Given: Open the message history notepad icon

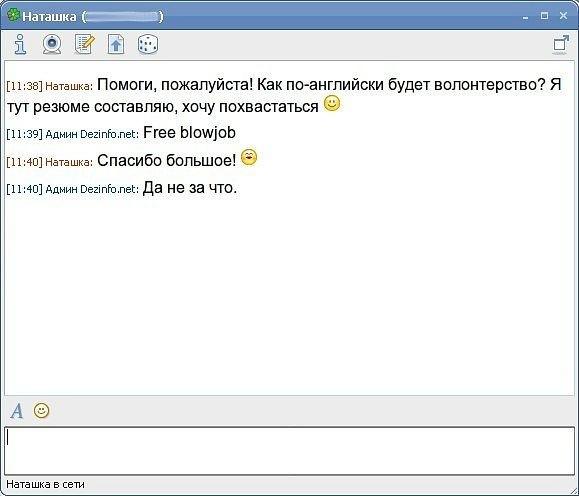Looking at the screenshot, I should (x=85, y=44).
